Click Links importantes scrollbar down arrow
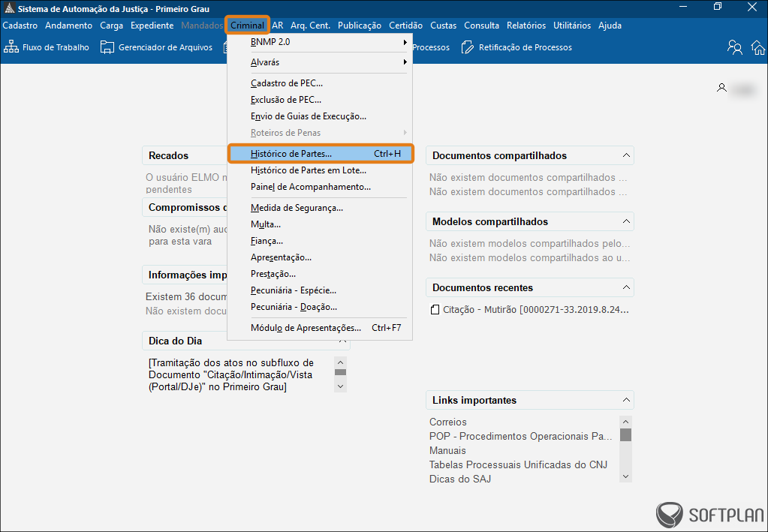This screenshot has width=768, height=532. coord(625,476)
